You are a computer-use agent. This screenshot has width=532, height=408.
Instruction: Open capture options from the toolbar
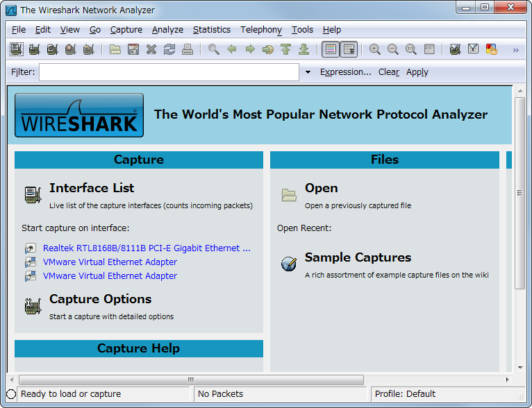[x=34, y=49]
